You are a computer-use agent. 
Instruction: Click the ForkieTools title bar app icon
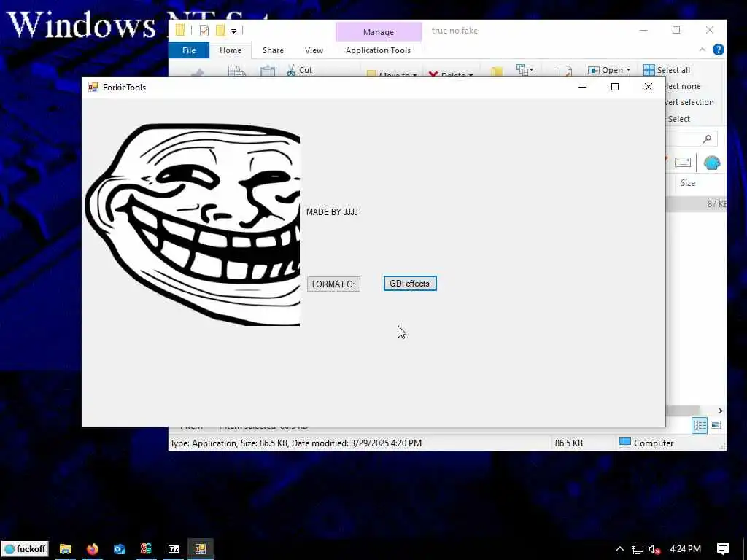93,87
